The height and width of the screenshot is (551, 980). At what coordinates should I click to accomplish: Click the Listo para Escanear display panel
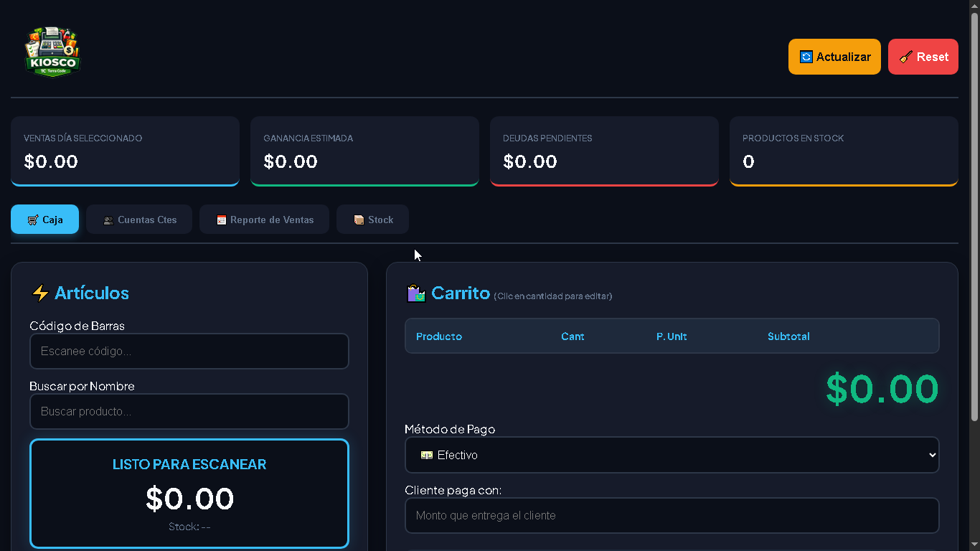pyautogui.click(x=189, y=494)
